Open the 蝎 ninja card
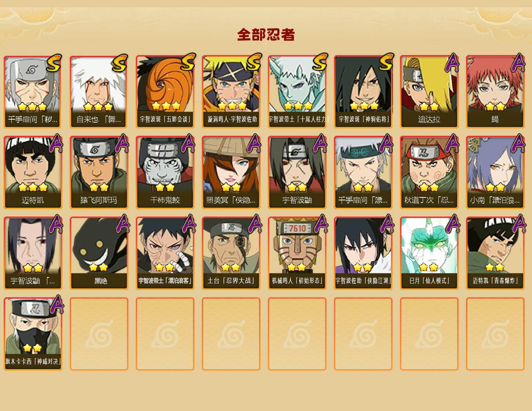Image resolution: width=532 pixels, height=411 pixels. click(x=495, y=92)
